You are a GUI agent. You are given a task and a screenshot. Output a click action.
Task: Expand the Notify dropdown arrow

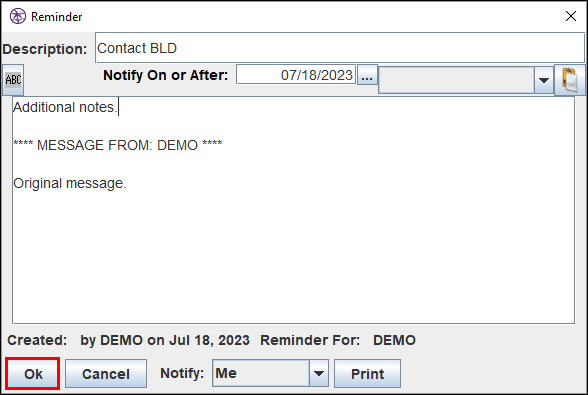pos(319,373)
